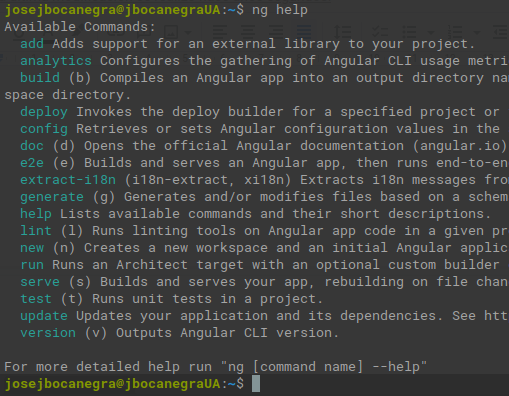The width and height of the screenshot is (509, 396).
Task: Click the 'analytics' command name
Action: pos(56,61)
